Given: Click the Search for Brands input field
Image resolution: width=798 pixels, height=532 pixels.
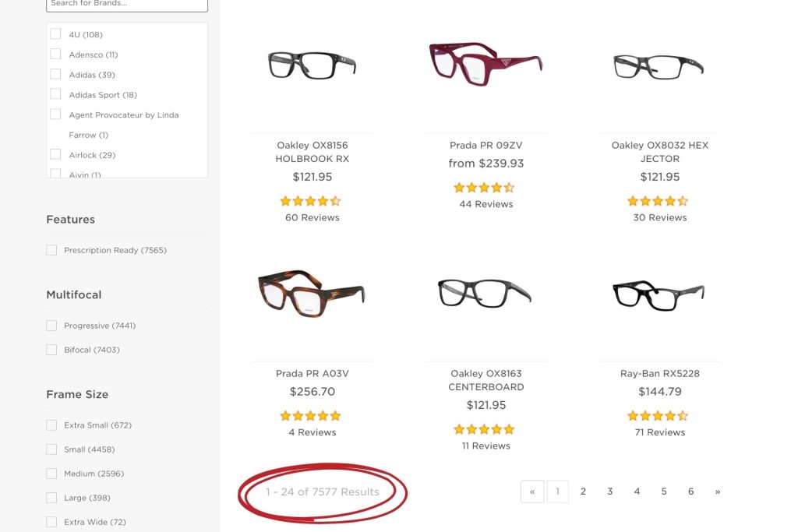Looking at the screenshot, I should point(126,5).
